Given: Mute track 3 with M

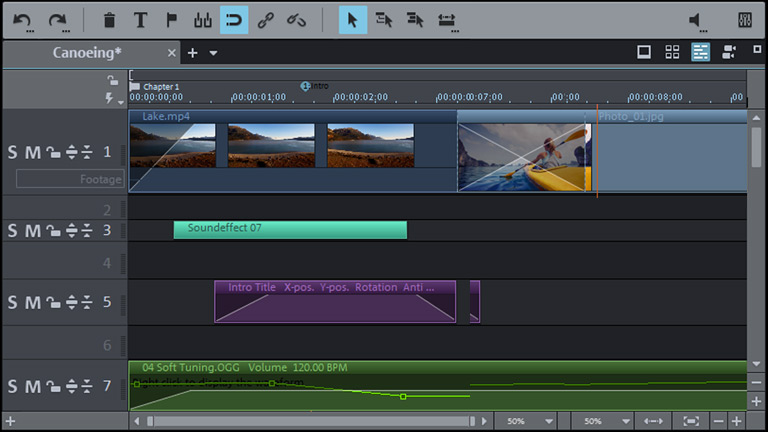Looking at the screenshot, I should pyautogui.click(x=33, y=231).
